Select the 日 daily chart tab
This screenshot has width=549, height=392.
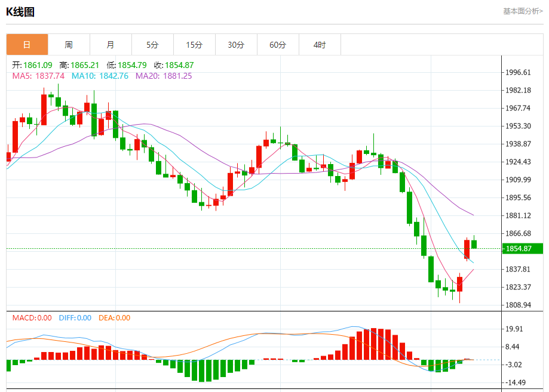tap(27, 44)
